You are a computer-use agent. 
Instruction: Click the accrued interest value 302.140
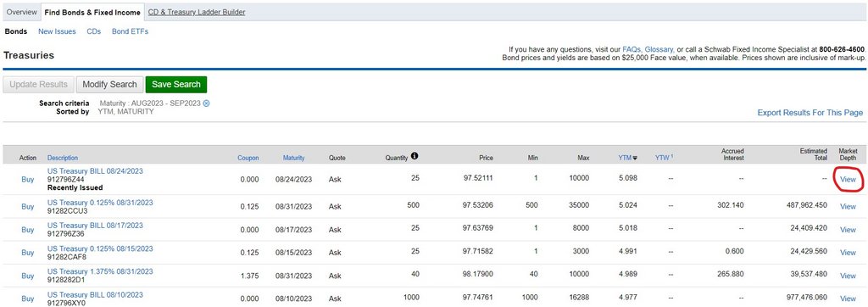tap(731, 205)
